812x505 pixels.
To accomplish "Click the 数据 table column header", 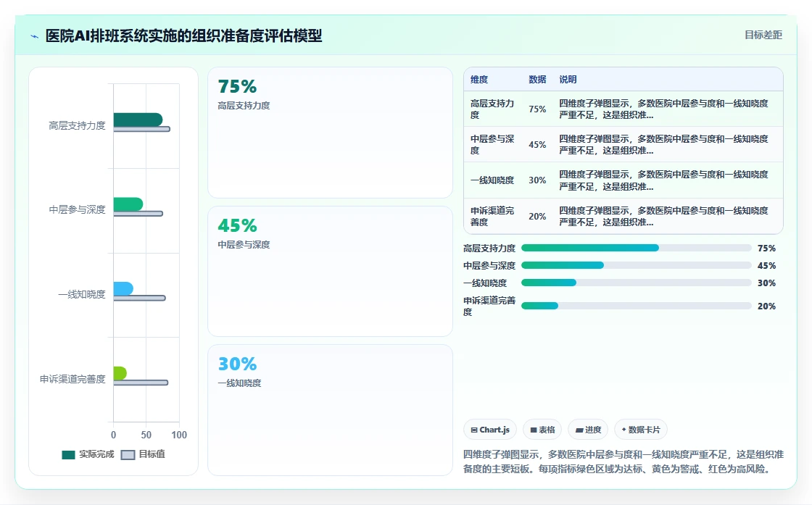I will point(537,79).
